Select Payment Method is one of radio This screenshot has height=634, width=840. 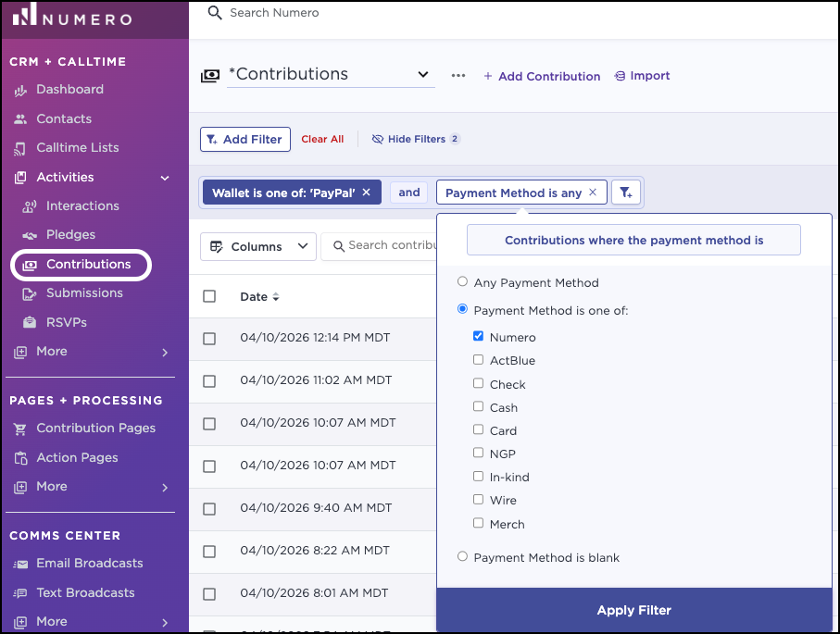pos(462,309)
